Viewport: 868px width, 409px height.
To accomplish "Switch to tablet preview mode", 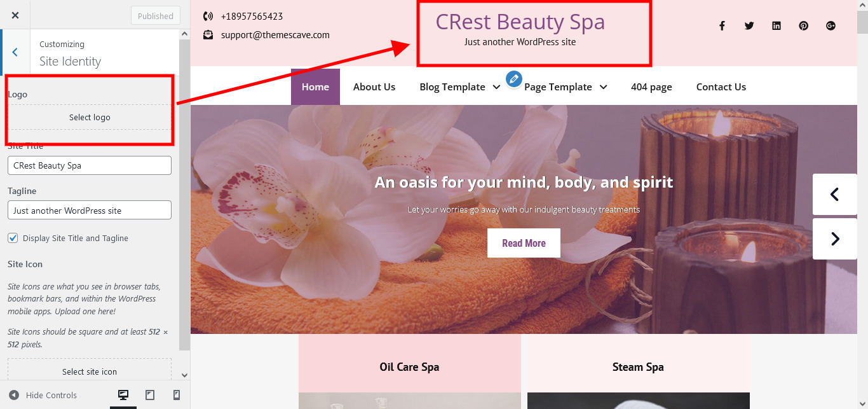I will 150,395.
